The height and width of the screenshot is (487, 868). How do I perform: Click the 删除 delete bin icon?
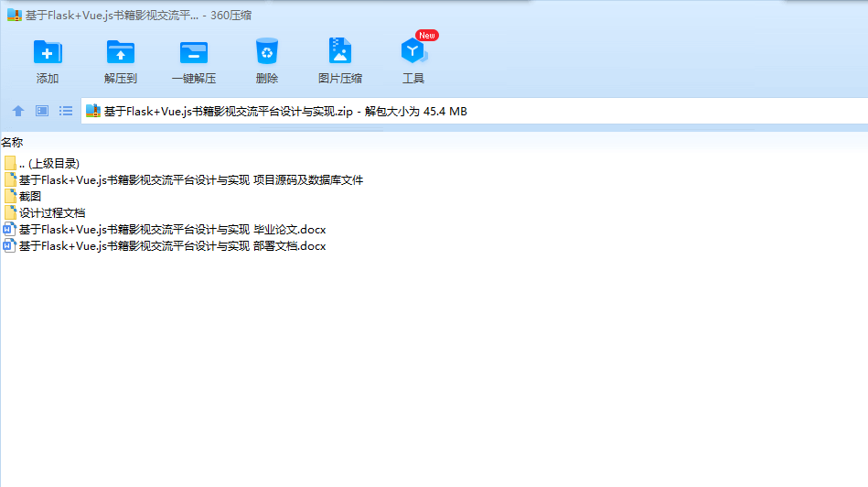(267, 51)
